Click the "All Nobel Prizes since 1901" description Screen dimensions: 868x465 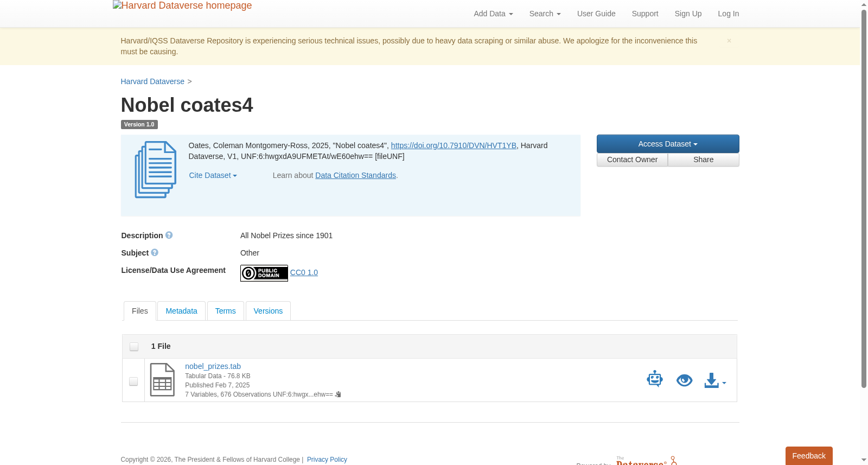click(x=286, y=235)
